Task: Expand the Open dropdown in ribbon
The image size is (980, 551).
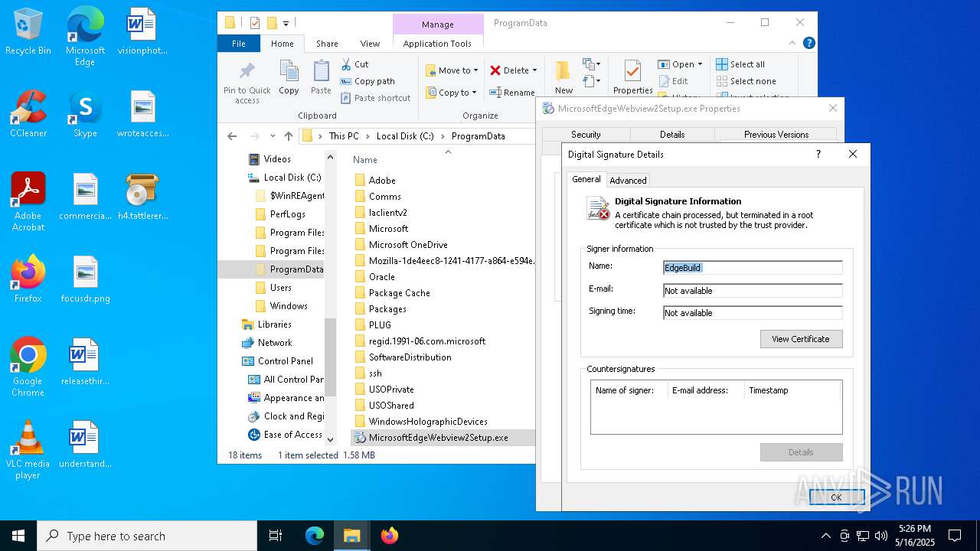Action: (x=699, y=64)
